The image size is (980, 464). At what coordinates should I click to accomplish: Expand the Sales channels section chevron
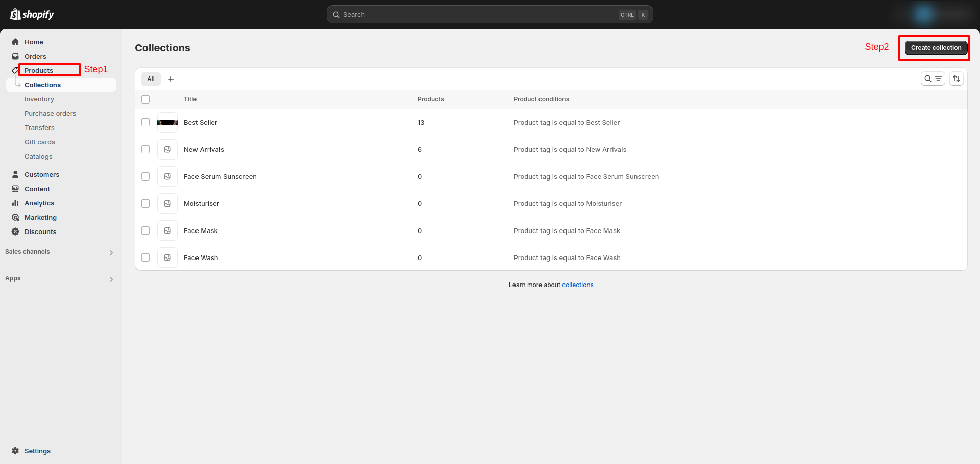111,252
